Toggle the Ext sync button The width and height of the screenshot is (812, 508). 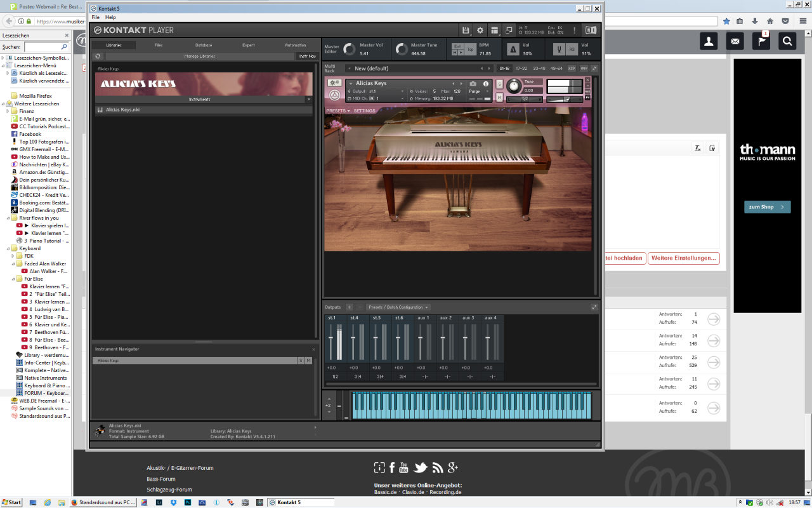coord(457,46)
